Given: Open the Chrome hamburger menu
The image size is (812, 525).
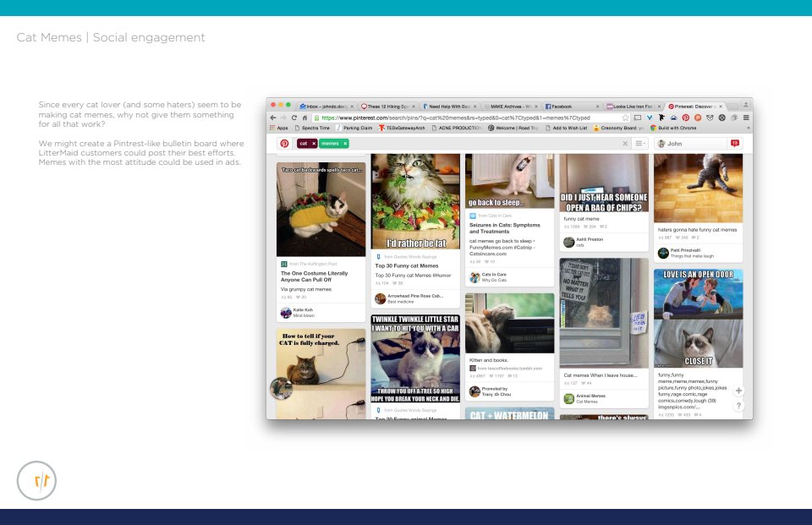Looking at the screenshot, I should [746, 118].
